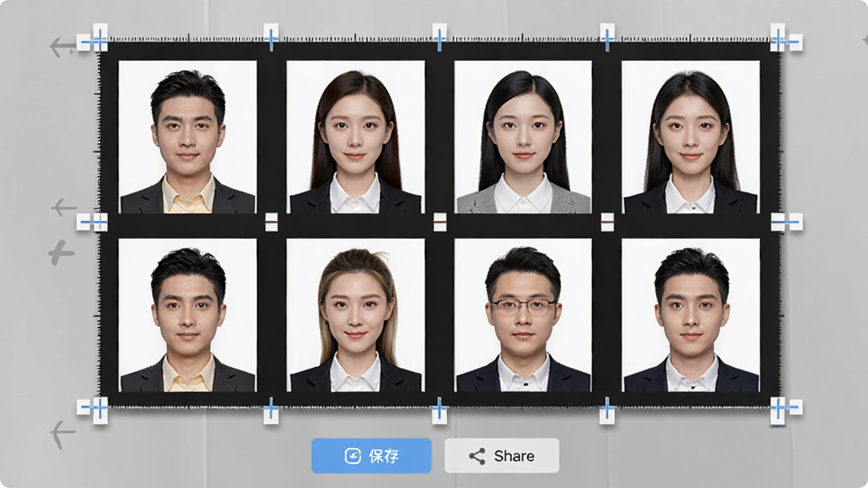The height and width of the screenshot is (488, 868).
Task: Select the woman in gray blazer photo
Action: (523, 137)
